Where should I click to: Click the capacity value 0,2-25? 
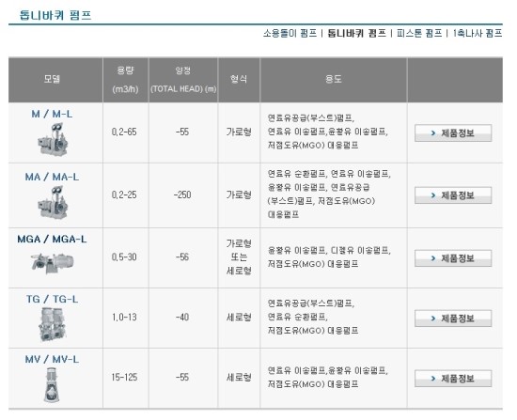[124, 194]
